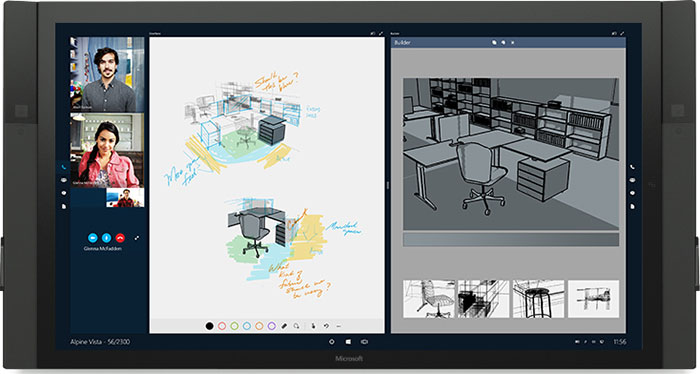Open the office chair sketch thumbnail
Screen dimensions: 700x374
tap(429, 299)
